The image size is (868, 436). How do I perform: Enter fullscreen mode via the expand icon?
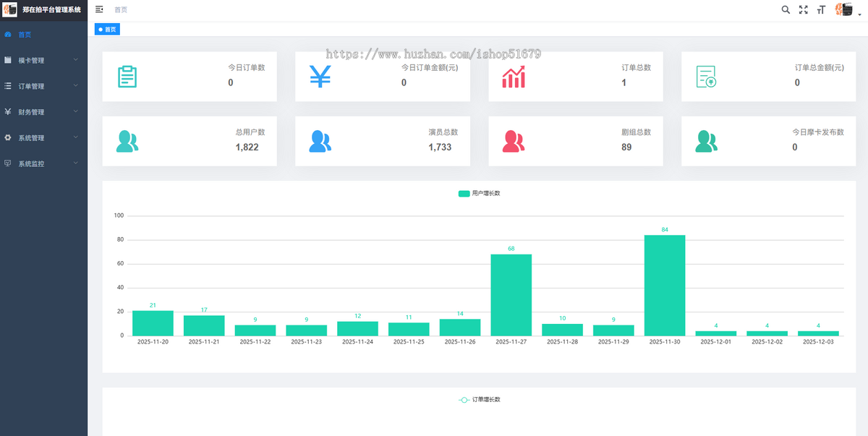coord(803,9)
